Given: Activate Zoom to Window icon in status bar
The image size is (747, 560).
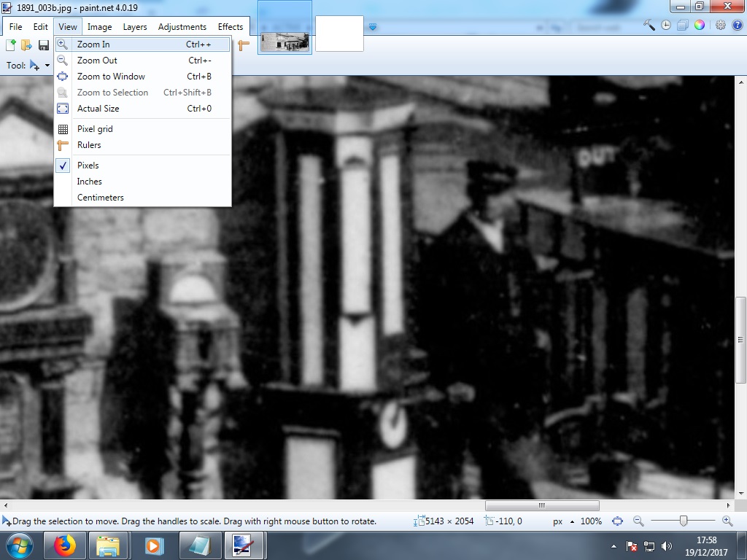Looking at the screenshot, I should click(x=618, y=521).
